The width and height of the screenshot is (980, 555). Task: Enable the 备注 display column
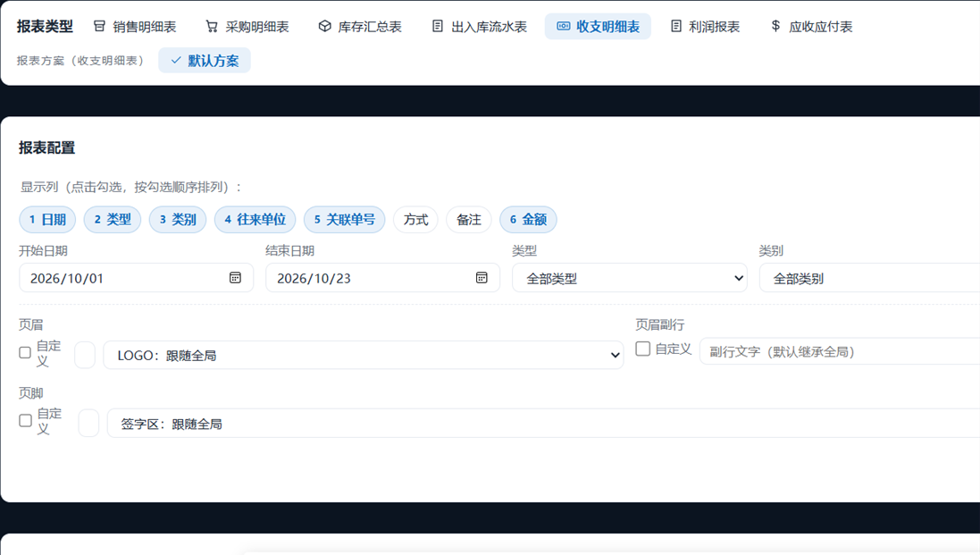pos(469,219)
